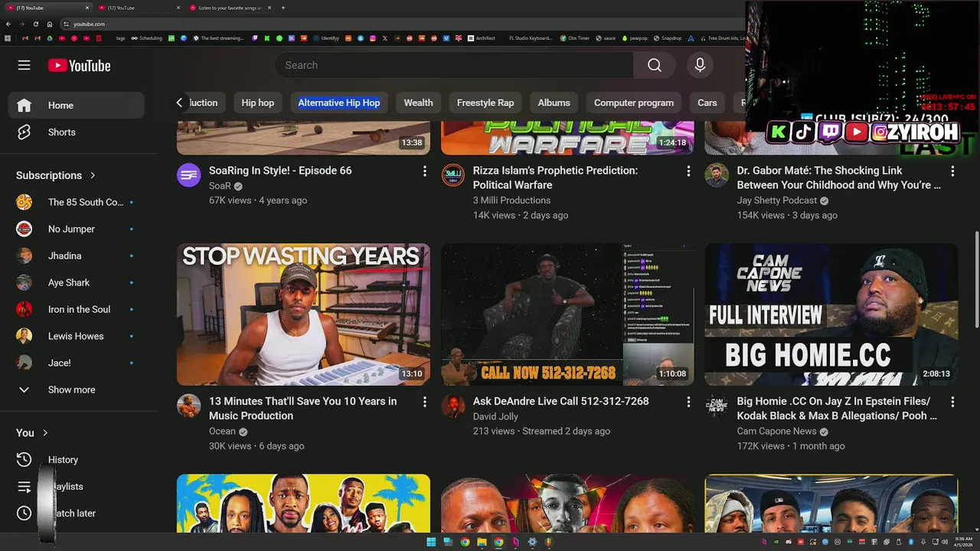Screen dimensions: 980x551
Task: Move the category chips to the left
Action: coord(179,103)
